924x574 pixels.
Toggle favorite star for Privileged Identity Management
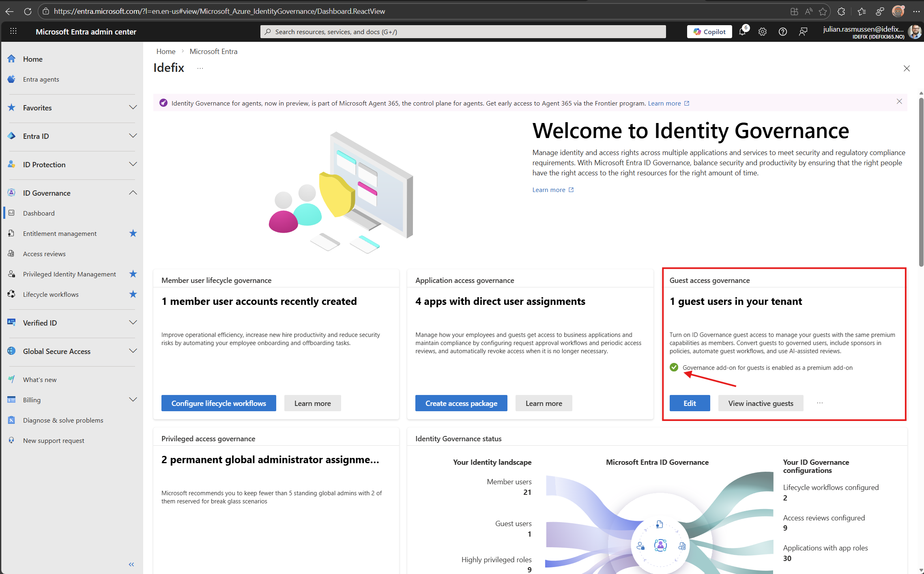click(x=133, y=274)
